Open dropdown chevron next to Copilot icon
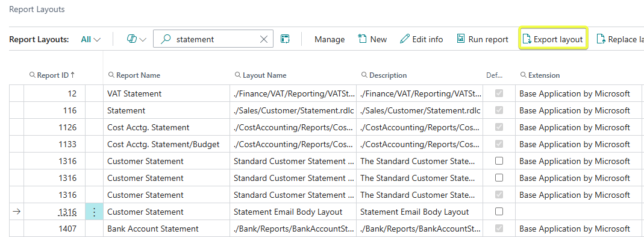 143,40
